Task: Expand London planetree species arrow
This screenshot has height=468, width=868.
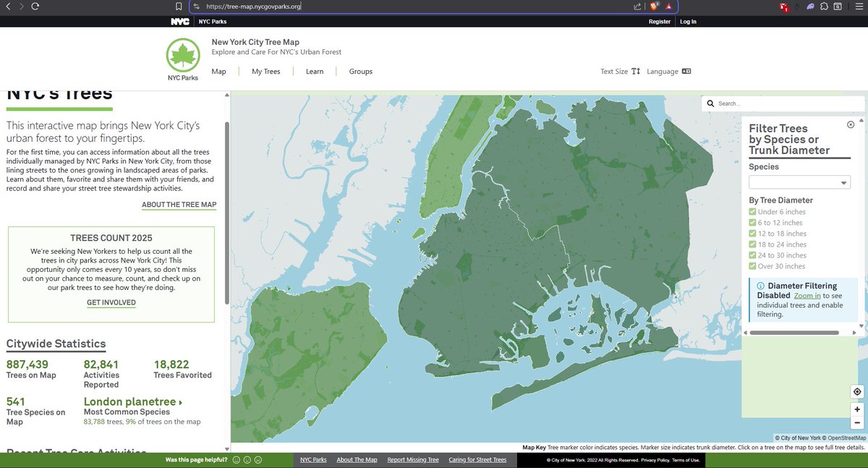Action: tap(180, 402)
